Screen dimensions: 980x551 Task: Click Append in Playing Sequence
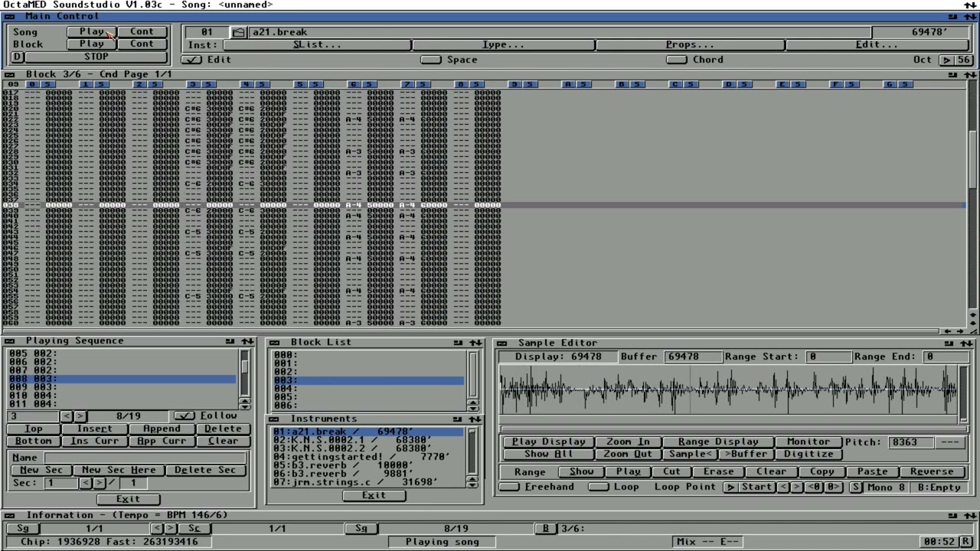(162, 429)
